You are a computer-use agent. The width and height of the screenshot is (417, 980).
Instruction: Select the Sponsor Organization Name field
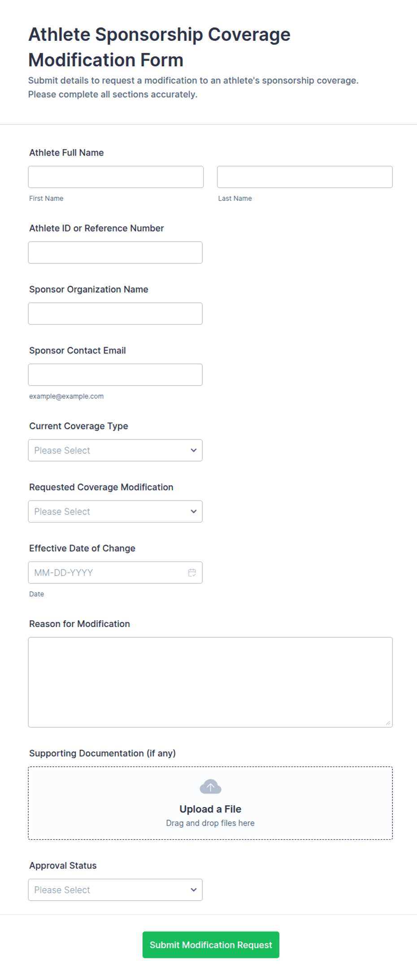115,314
